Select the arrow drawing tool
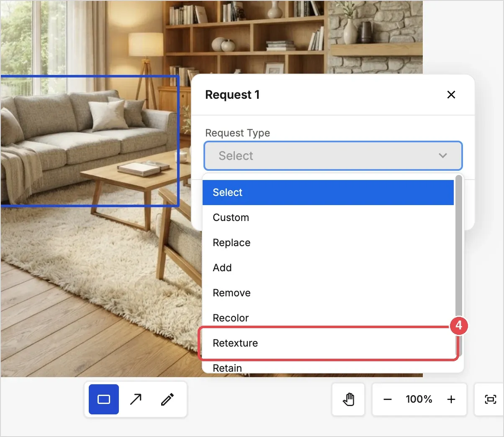The height and width of the screenshot is (437, 504). click(136, 399)
